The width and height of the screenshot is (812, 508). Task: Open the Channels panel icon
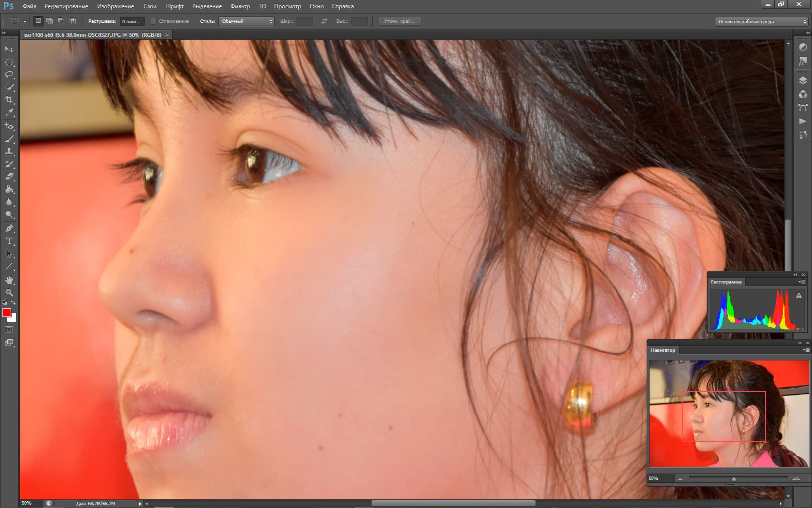click(803, 94)
